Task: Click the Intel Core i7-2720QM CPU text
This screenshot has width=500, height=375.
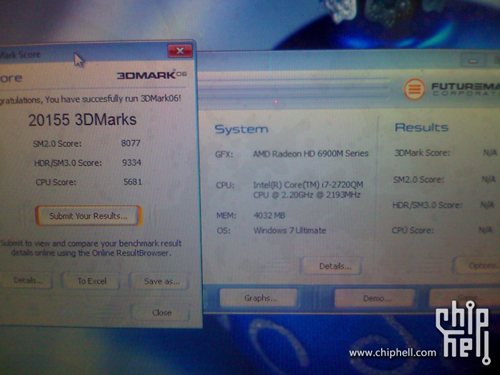Action: coord(308,190)
